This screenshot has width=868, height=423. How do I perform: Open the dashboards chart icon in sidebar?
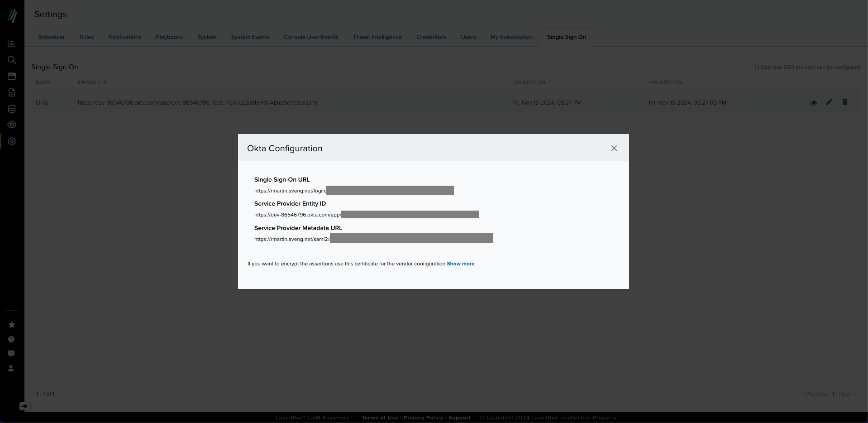click(12, 43)
